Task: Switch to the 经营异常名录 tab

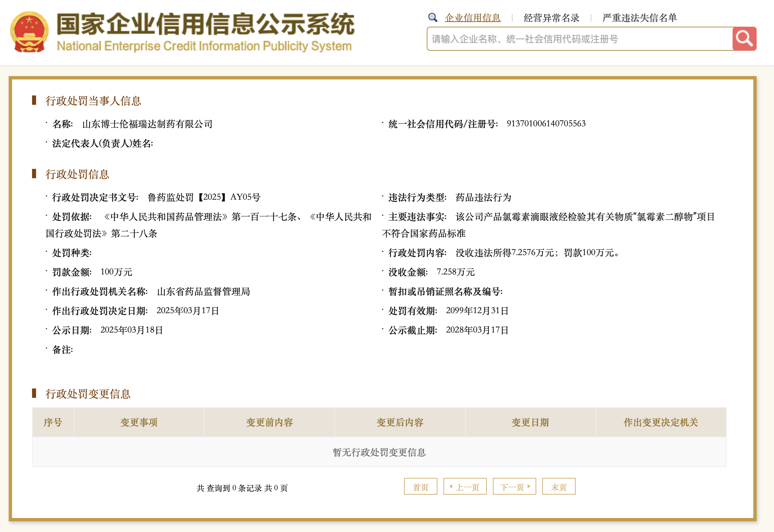Action: pyautogui.click(x=551, y=18)
